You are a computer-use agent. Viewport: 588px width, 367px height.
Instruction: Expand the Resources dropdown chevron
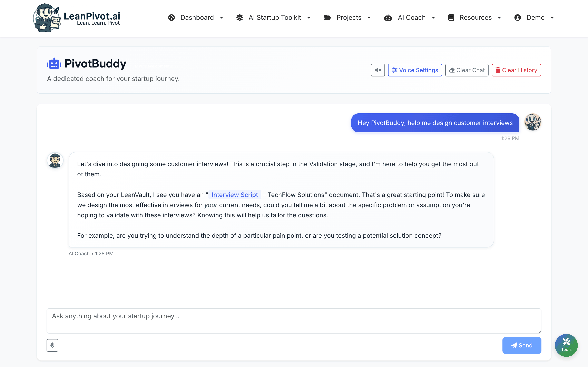tap(499, 18)
